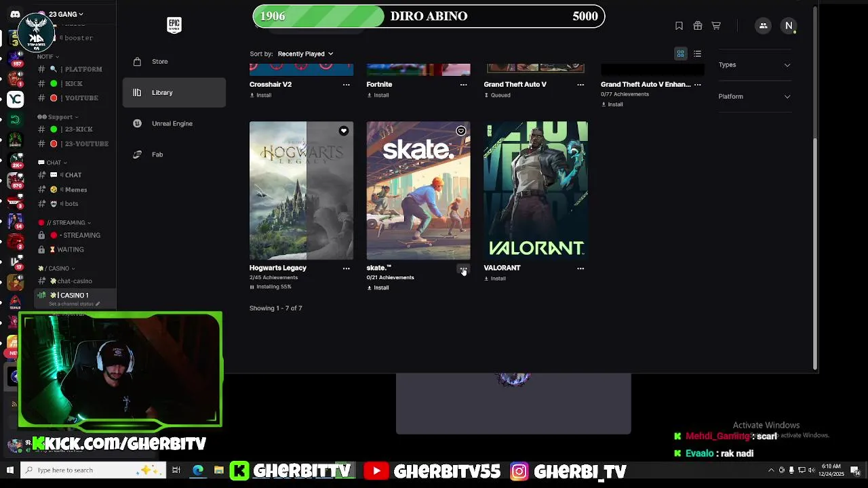Install VALORANT
The image size is (868, 488).
click(495, 279)
